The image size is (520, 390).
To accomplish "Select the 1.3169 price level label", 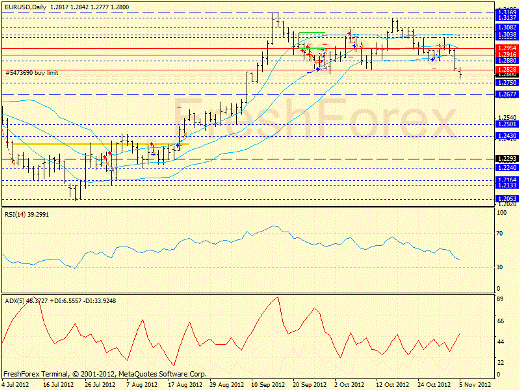I will click(x=507, y=12).
